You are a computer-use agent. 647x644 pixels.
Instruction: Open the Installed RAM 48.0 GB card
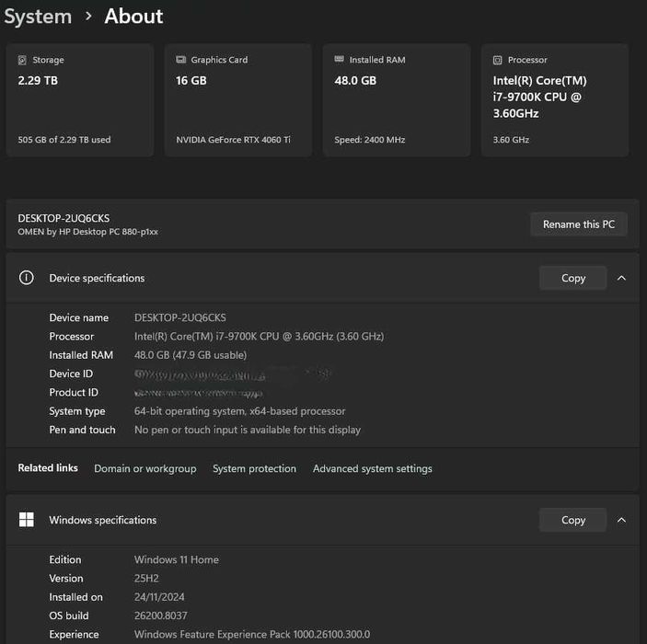tap(397, 100)
